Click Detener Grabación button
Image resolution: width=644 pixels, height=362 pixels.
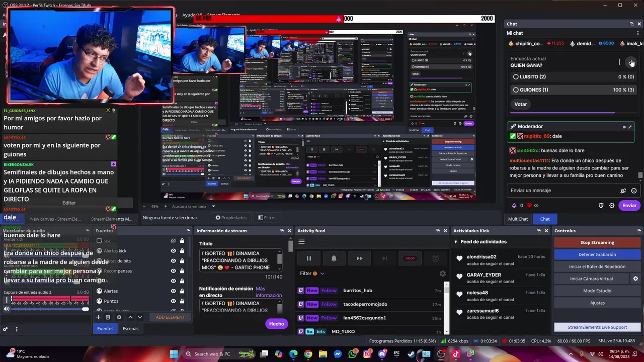597,255
